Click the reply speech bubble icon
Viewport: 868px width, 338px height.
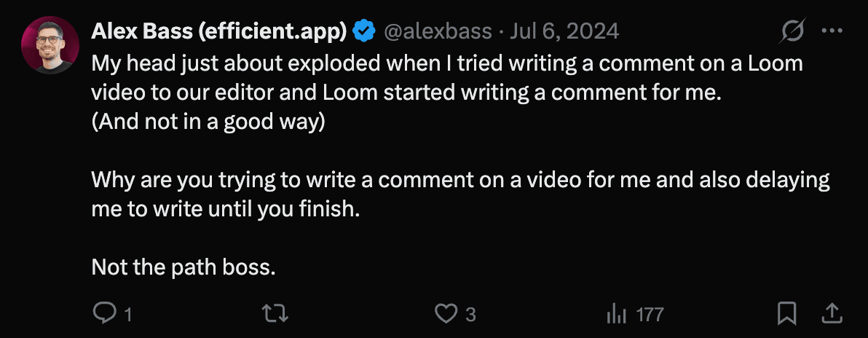coord(105,314)
